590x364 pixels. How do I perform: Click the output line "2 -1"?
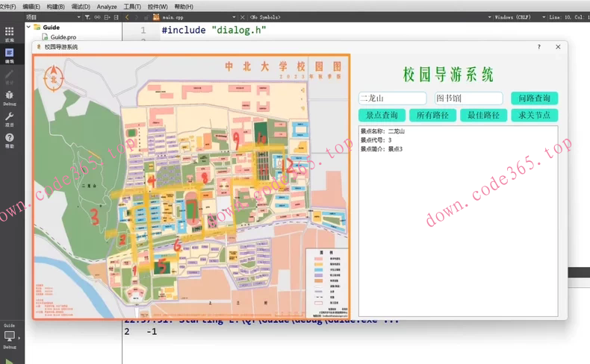140,332
